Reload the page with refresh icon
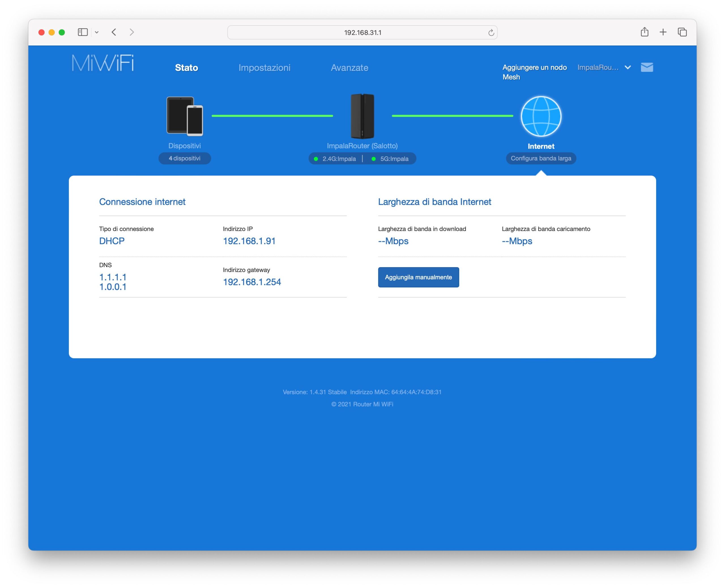Viewport: 725px width, 588px height. pyautogui.click(x=491, y=33)
